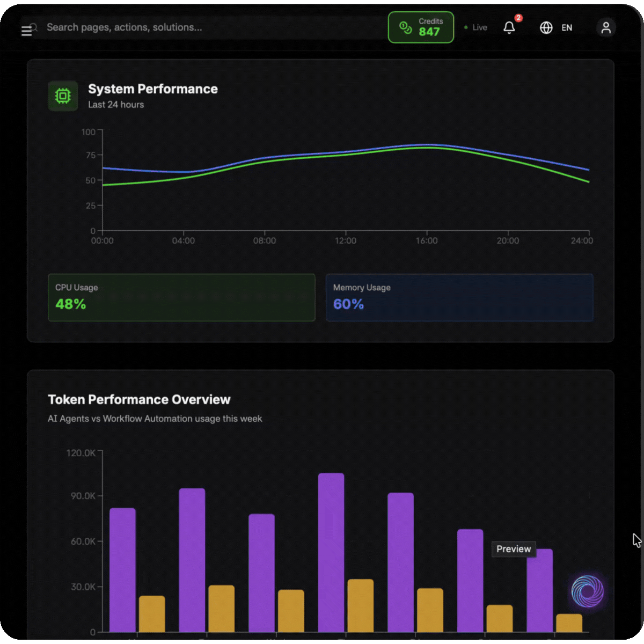Open the user profile avatar
The image size is (644, 644).
(606, 28)
